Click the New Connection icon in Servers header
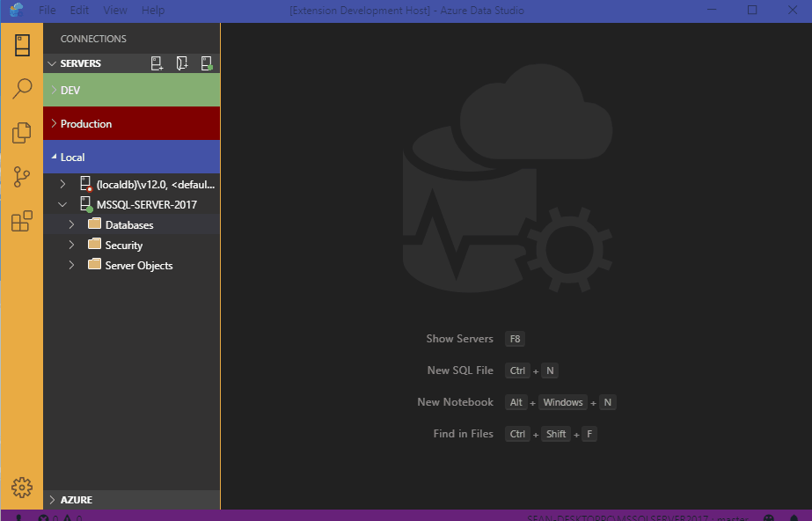The image size is (812, 521). [157, 63]
